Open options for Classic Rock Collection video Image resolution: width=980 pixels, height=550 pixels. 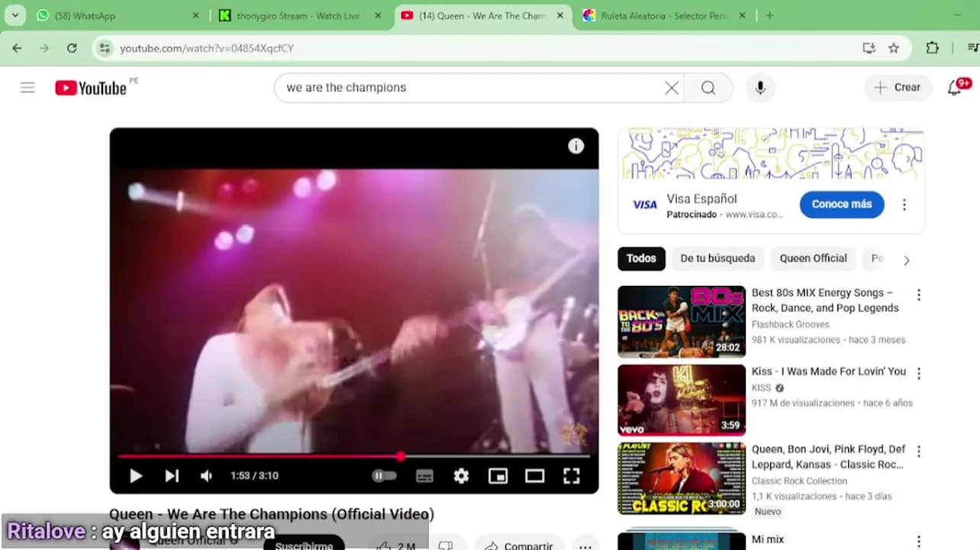[x=919, y=452]
